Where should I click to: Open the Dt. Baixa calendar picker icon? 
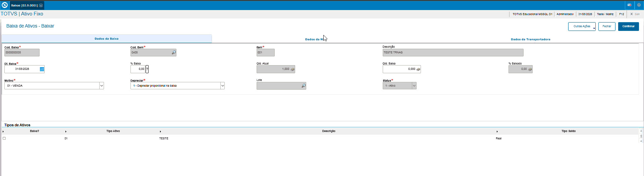pos(42,69)
